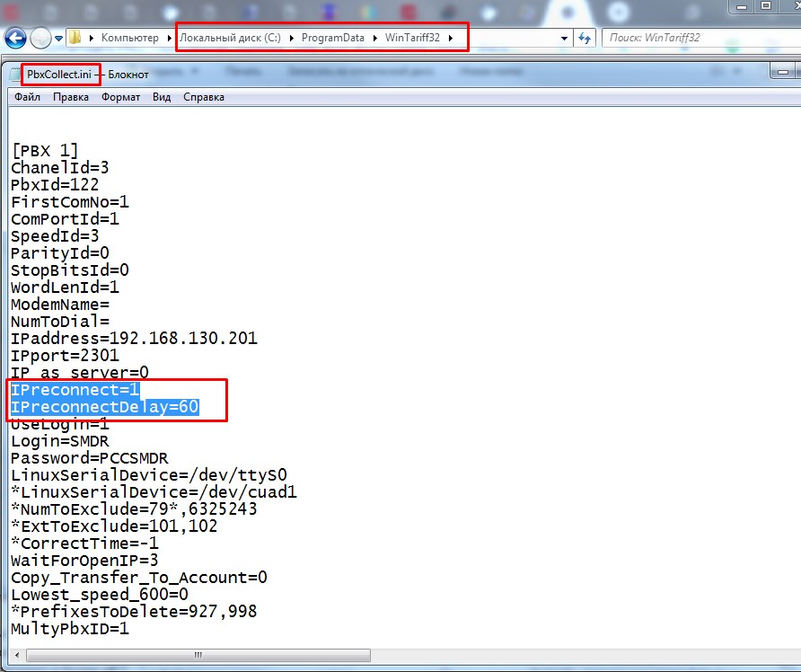
Task: Click the line NumToDial=
Action: click(60, 322)
